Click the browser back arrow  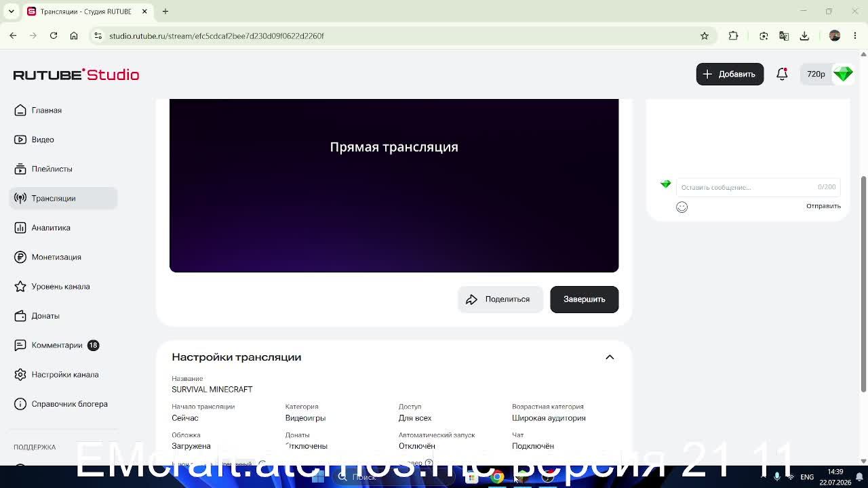pyautogui.click(x=13, y=36)
